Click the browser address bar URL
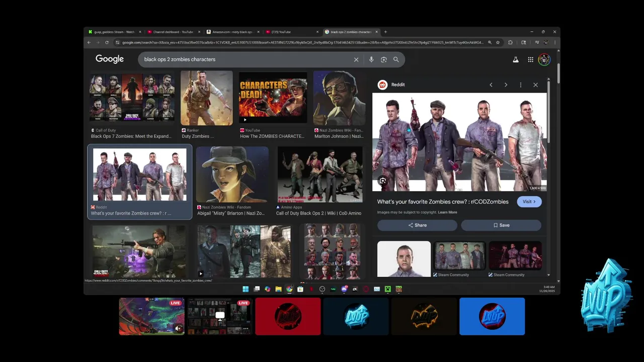Image resolution: width=644 pixels, height=362 pixels. (302, 42)
